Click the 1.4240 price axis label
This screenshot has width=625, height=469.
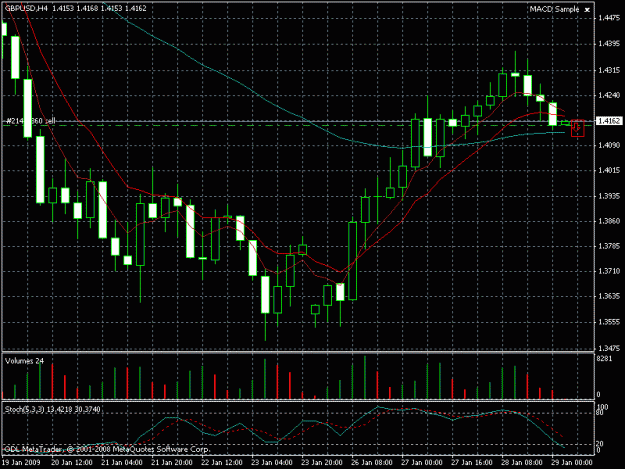pyautogui.click(x=609, y=95)
